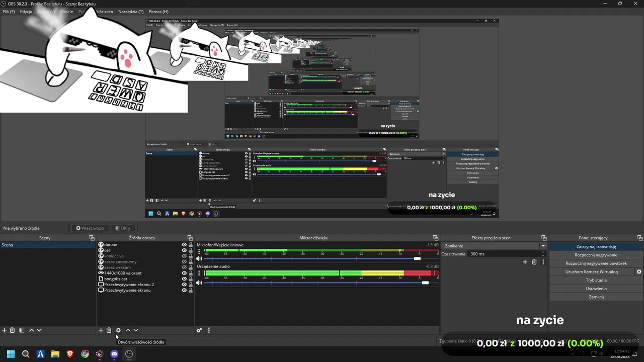Viewport: 644px width, 362px height.
Task: Click the Czas trwania spinner arrows
Action: pos(543,254)
